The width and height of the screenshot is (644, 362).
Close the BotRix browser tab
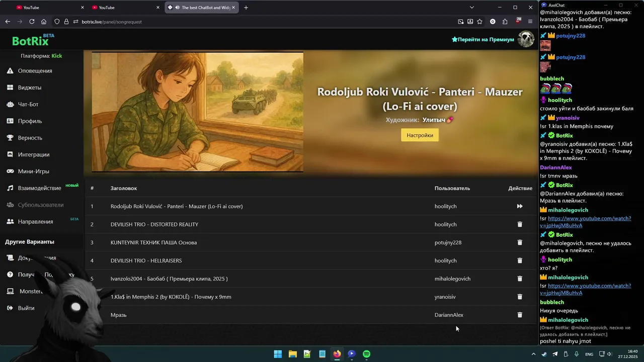click(x=233, y=8)
